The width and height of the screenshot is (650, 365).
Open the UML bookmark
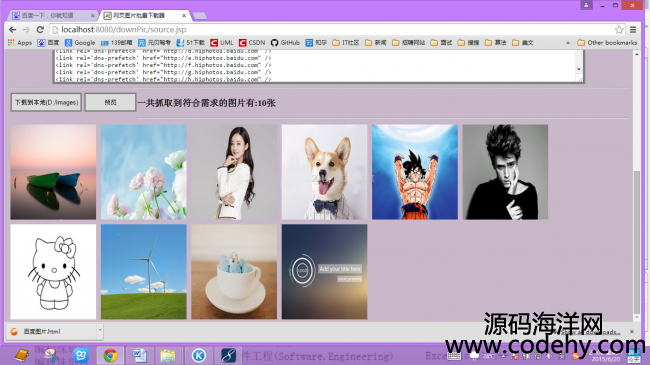point(222,42)
